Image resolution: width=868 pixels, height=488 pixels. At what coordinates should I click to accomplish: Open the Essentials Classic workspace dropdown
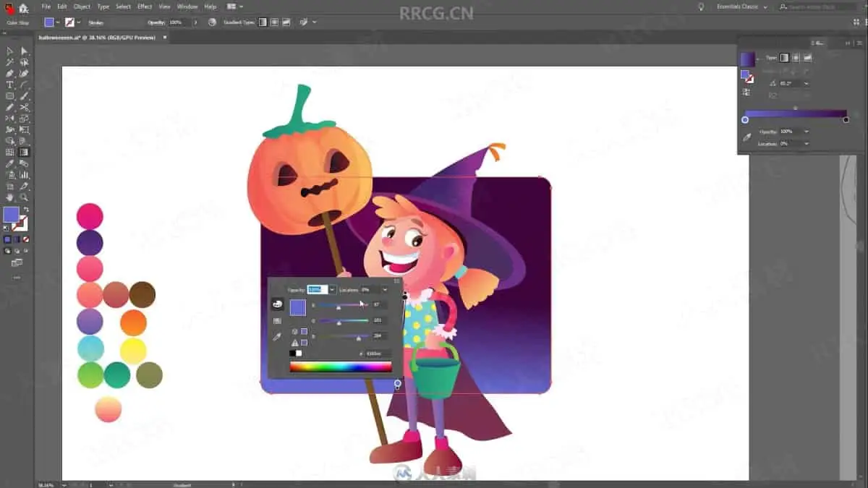(741, 7)
